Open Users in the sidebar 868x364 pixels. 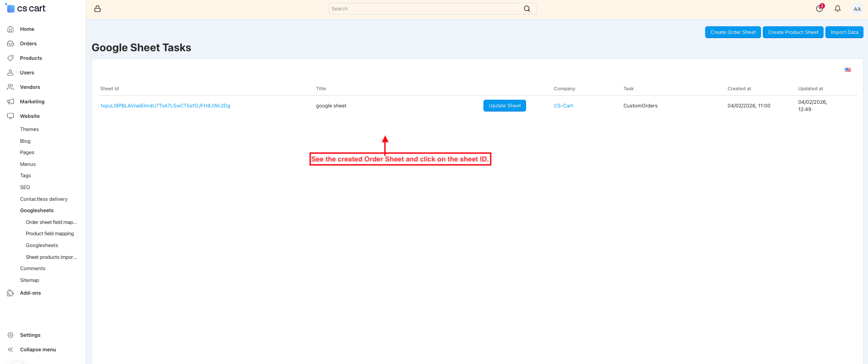click(27, 73)
